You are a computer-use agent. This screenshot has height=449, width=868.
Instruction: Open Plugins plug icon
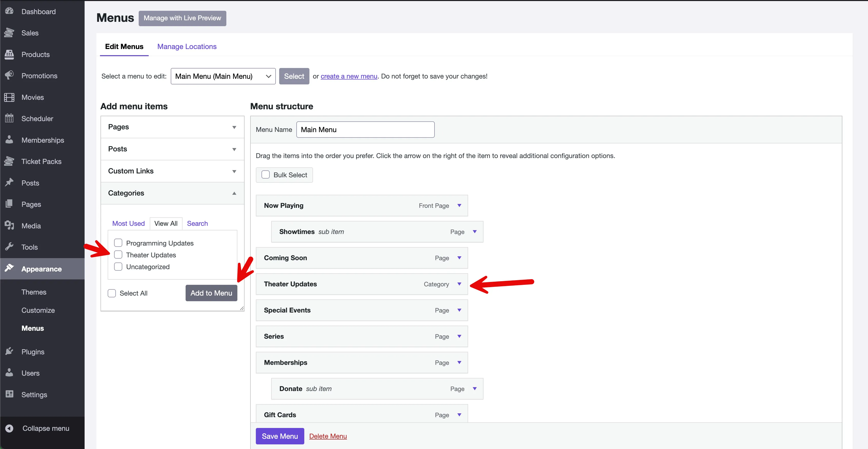tap(9, 351)
